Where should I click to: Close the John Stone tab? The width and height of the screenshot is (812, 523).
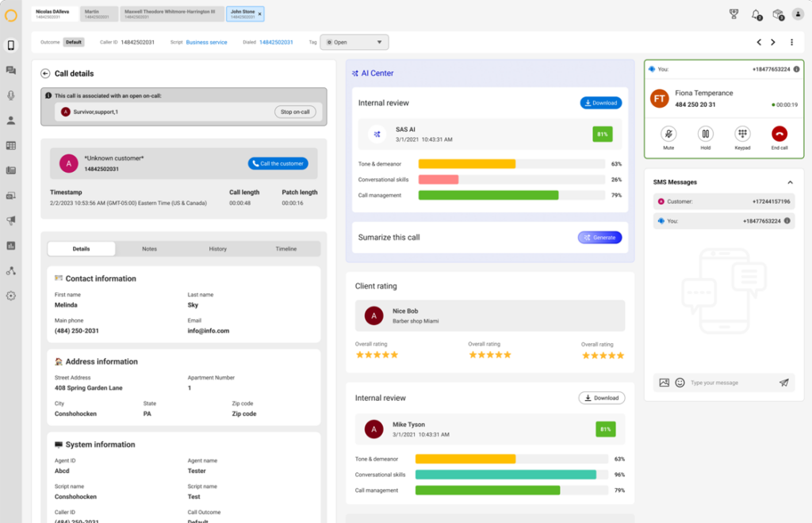[x=260, y=14]
